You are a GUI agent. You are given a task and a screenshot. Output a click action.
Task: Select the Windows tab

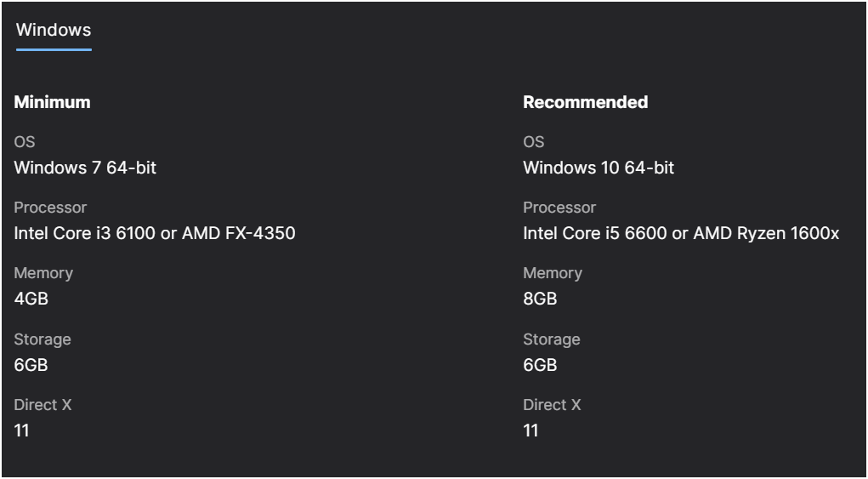pyautogui.click(x=54, y=30)
